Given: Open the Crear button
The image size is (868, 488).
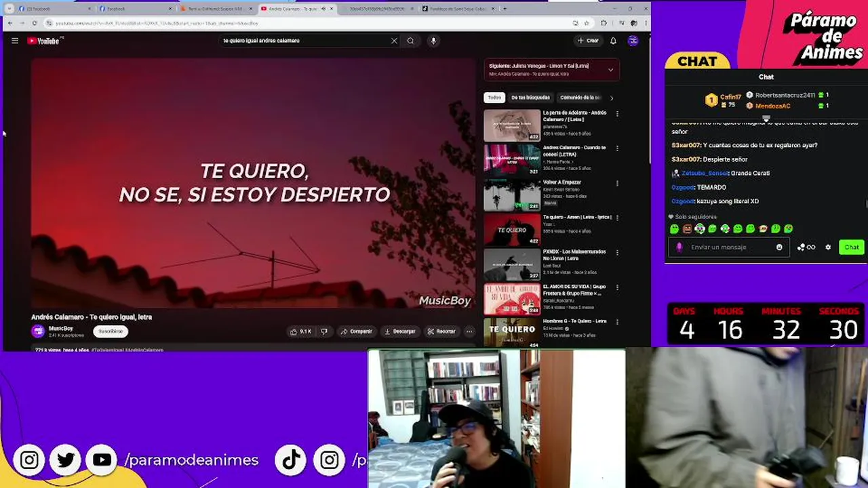Looking at the screenshot, I should pyautogui.click(x=588, y=41).
